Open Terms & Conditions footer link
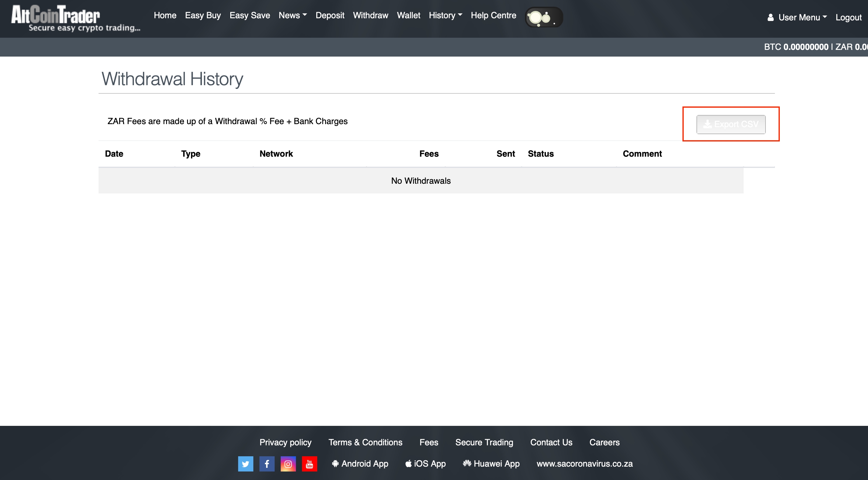868x480 pixels. point(365,442)
